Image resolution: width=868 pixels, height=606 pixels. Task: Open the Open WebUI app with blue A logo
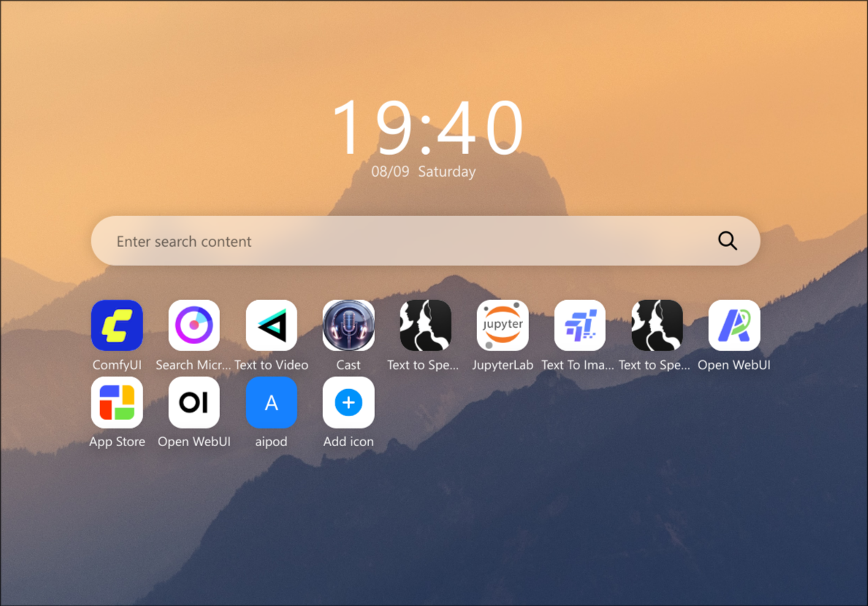[734, 326]
